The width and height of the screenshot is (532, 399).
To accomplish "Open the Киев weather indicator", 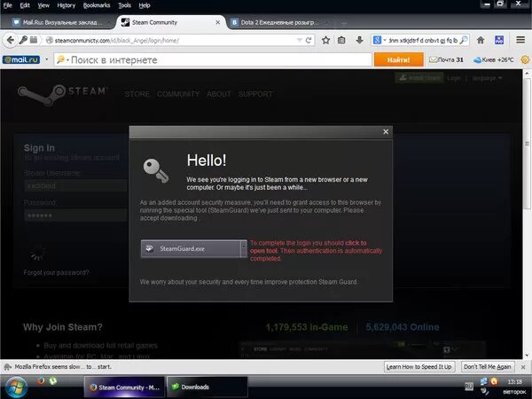I will tap(494, 60).
